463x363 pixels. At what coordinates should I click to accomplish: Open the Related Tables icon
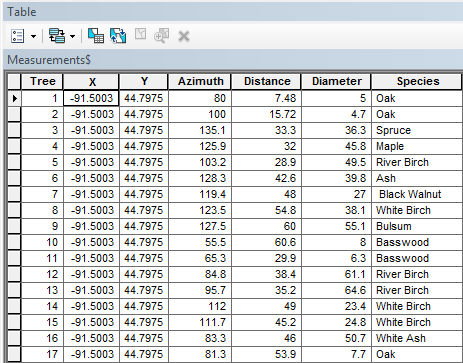click(57, 36)
